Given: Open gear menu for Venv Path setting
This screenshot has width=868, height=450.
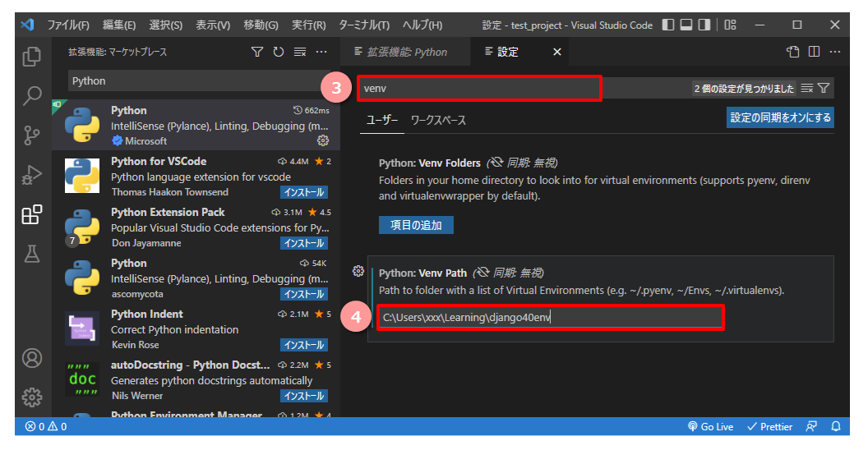Looking at the screenshot, I should [358, 271].
